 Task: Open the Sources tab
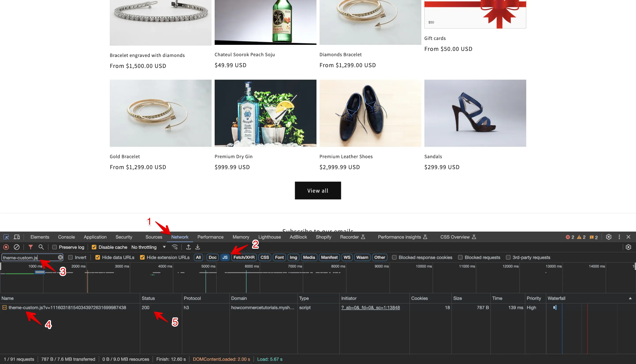(154, 237)
